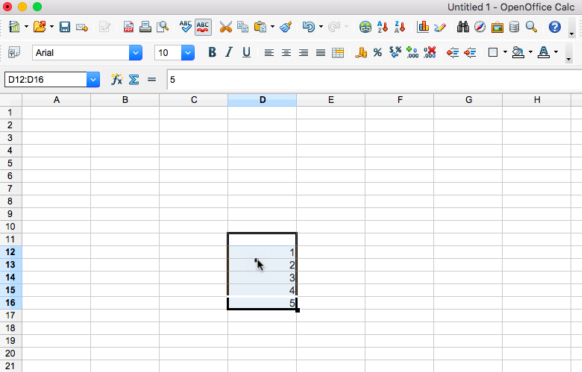Open the Gallery icon
Viewport: 582px width, 372px height.
pyautogui.click(x=497, y=27)
